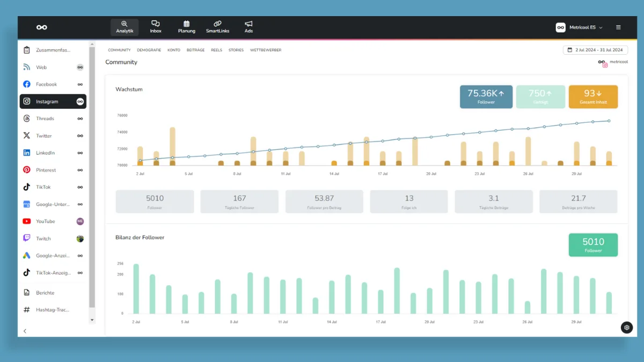Click the 21.7 Beiträge pro Woche card
644x362 pixels.
point(579,202)
